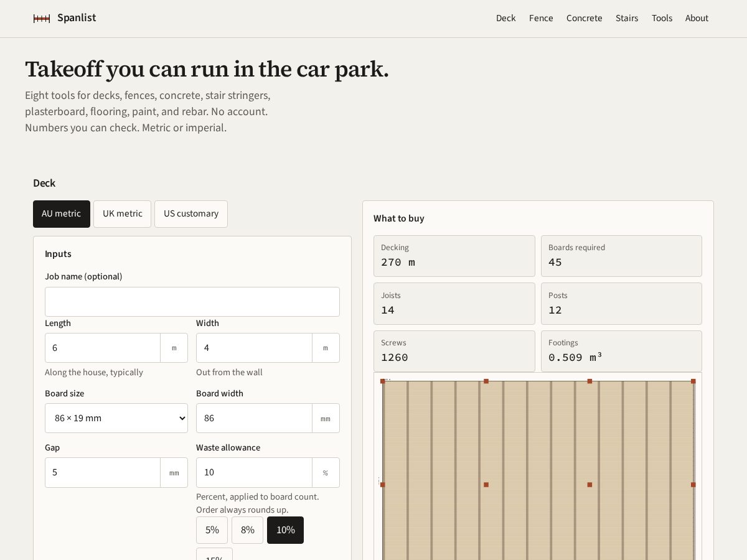
Task: Click the Length input field
Action: point(103,348)
